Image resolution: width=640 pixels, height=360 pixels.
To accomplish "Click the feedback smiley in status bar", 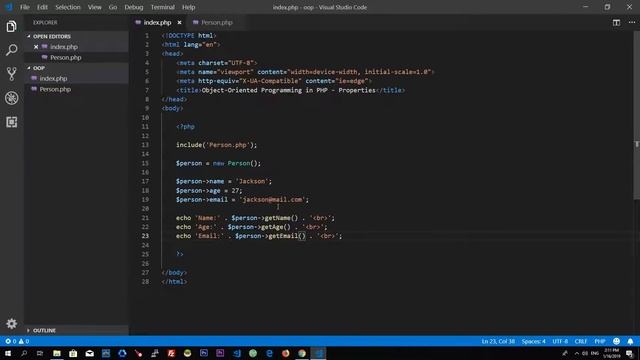I will tap(616, 341).
